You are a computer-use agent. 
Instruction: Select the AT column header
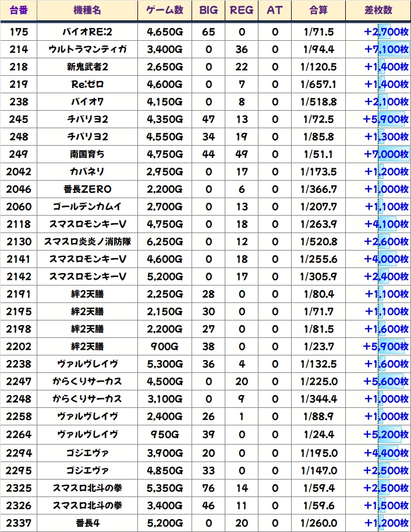(275, 10)
